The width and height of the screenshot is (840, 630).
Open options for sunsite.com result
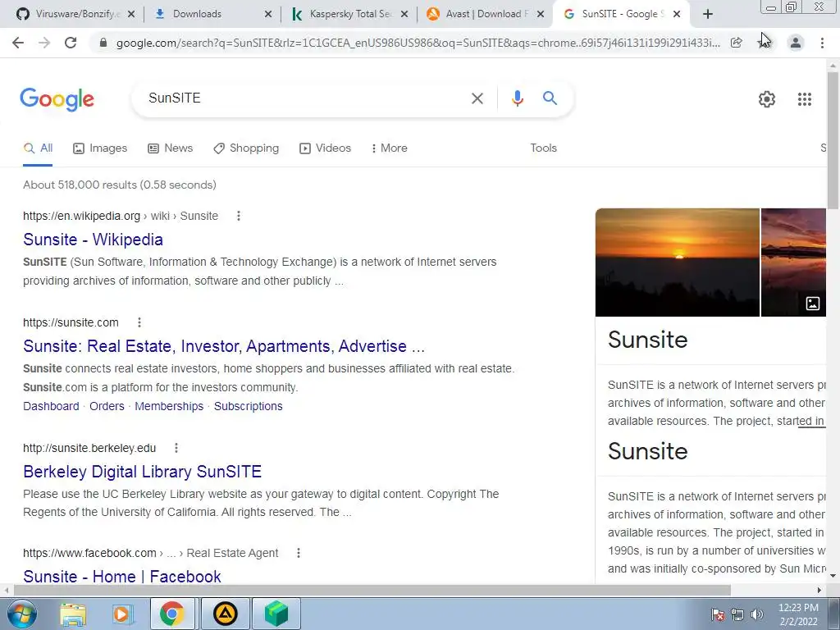click(139, 322)
